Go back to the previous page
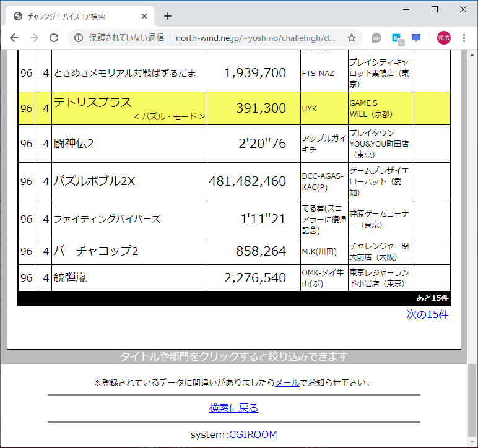The height and width of the screenshot is (448, 478). pos(14,38)
